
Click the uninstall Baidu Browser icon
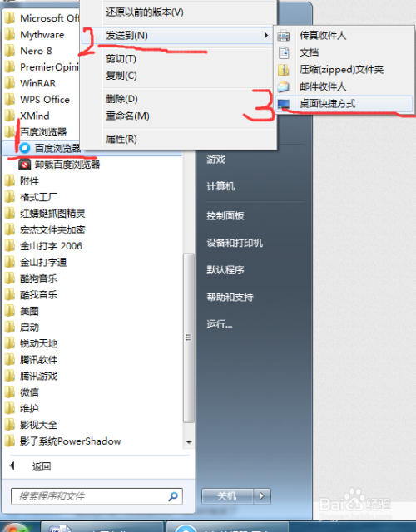click(x=24, y=165)
